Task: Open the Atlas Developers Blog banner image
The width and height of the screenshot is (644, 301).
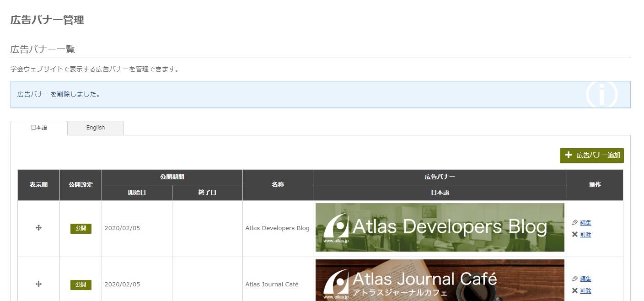Action: pos(440,227)
